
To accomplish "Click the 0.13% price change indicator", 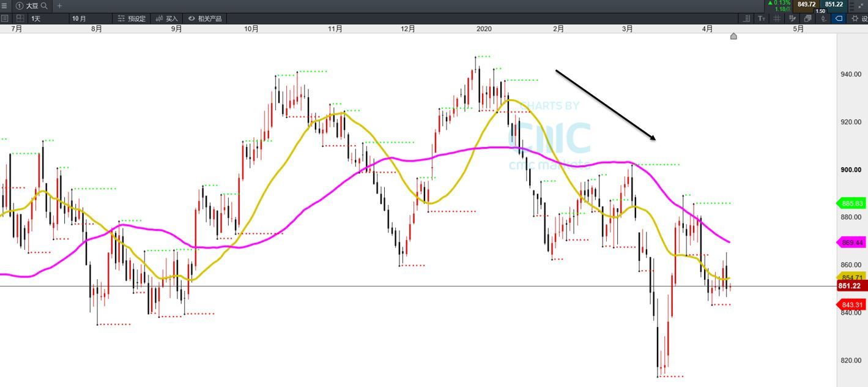I will tap(781, 3).
